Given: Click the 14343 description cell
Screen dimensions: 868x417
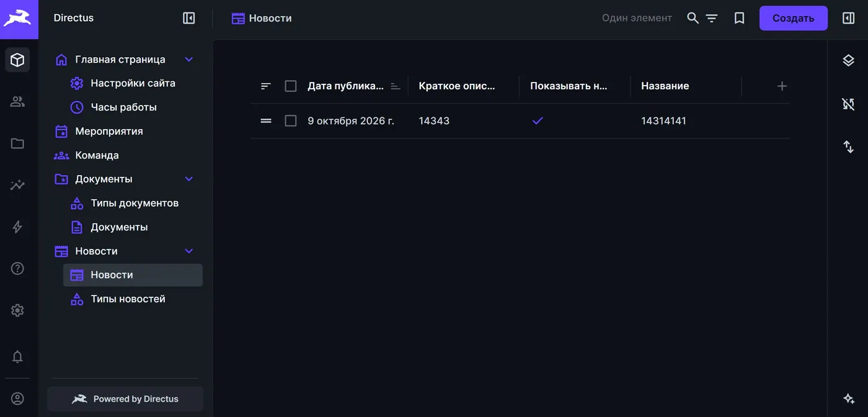Looking at the screenshot, I should click(434, 121).
